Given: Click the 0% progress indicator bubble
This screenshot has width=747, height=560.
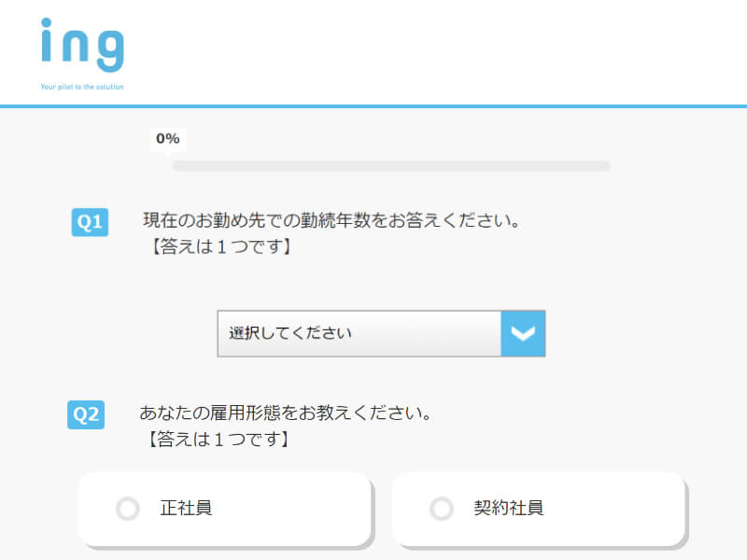Looking at the screenshot, I should (168, 139).
